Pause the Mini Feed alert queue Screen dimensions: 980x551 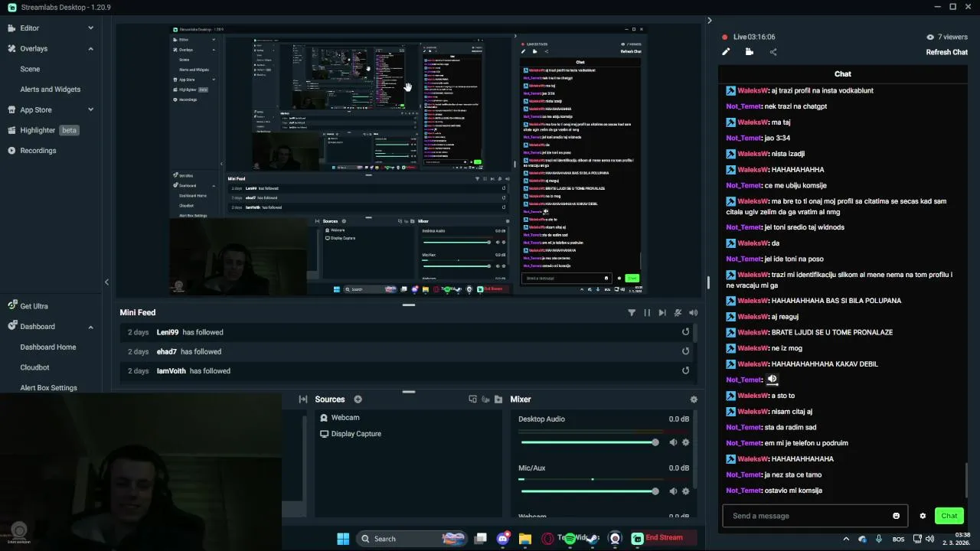[x=647, y=313]
